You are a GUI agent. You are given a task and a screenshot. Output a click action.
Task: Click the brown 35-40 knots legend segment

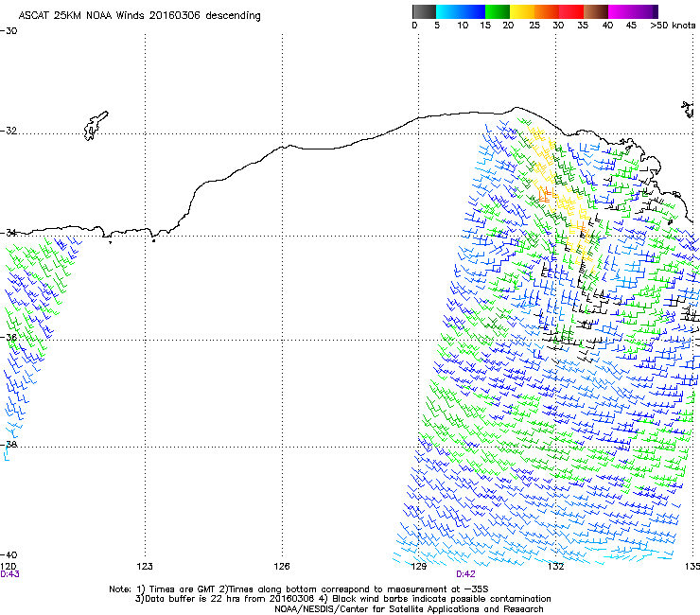point(596,11)
